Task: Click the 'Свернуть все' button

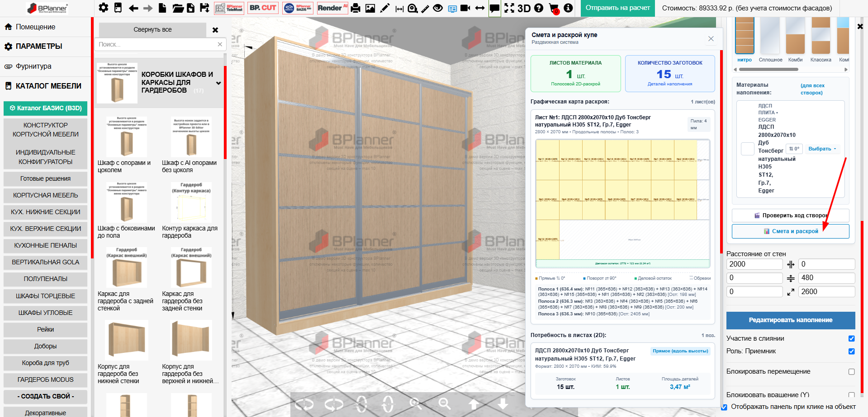Action: [x=152, y=29]
